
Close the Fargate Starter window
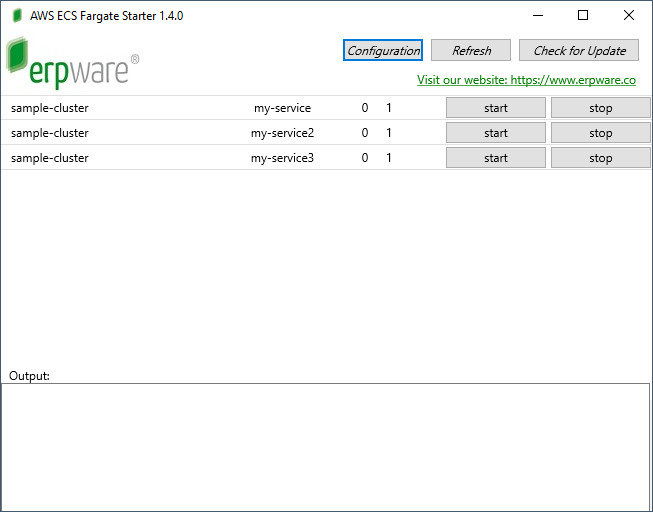pyautogui.click(x=629, y=15)
